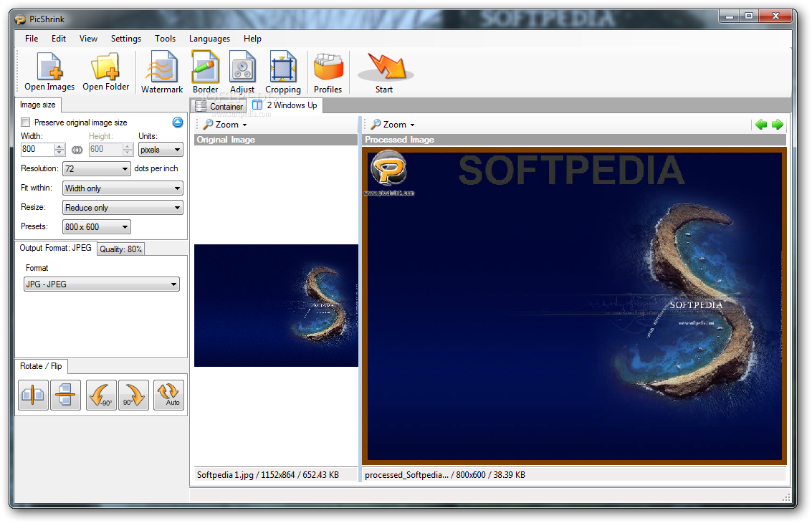Collapse Image size panel with blue arrow
The width and height of the screenshot is (812, 523).
[178, 123]
